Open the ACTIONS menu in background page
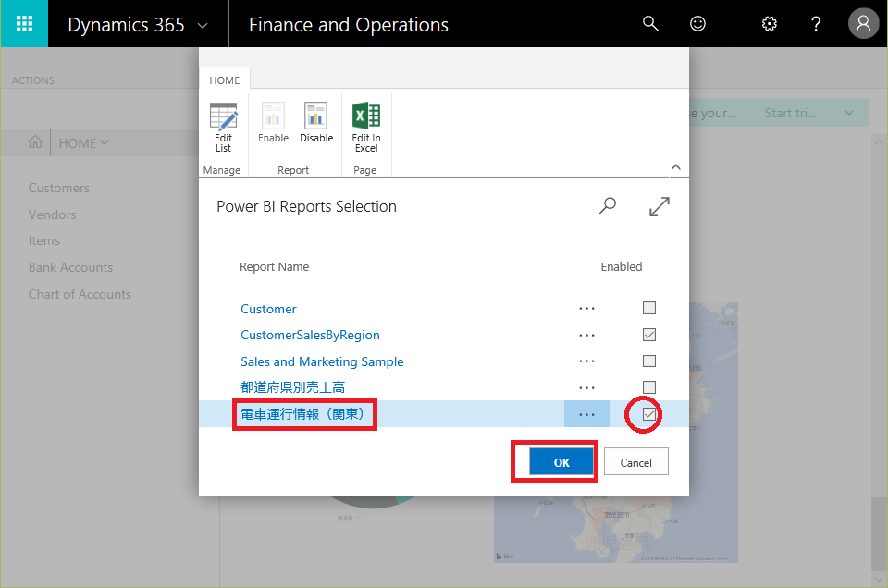Image resolution: width=888 pixels, height=588 pixels. tap(33, 80)
